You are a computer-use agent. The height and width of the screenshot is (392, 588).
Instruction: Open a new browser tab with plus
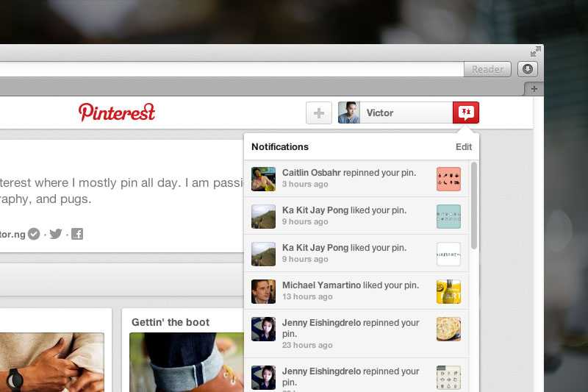pos(534,89)
